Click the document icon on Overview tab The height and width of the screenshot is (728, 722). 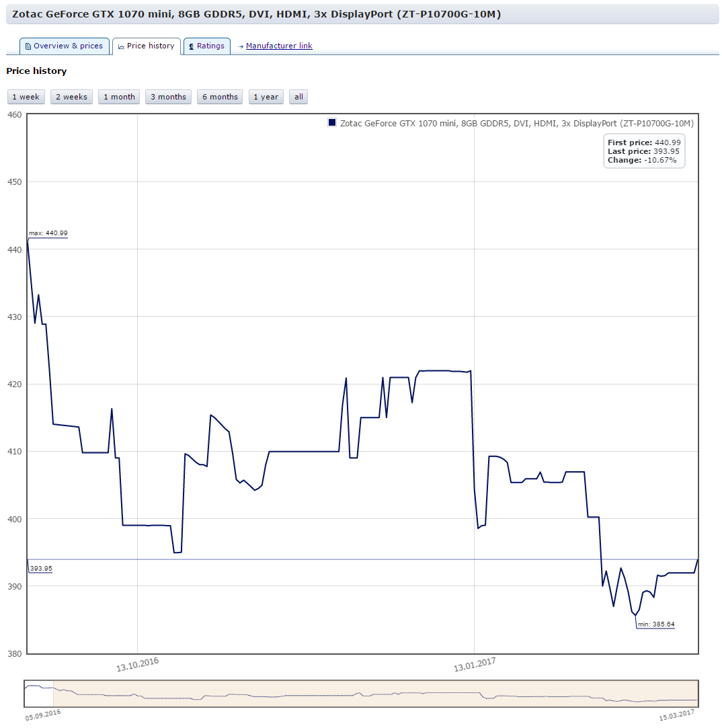28,46
